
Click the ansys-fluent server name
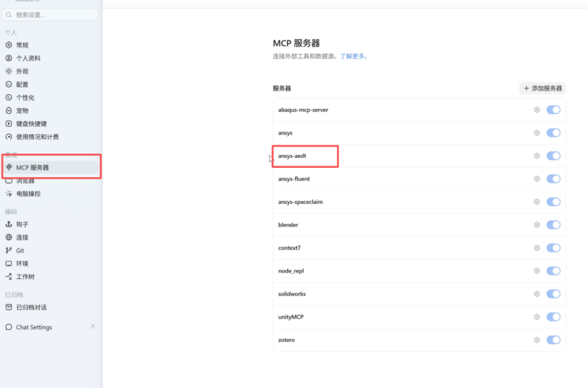(x=294, y=179)
